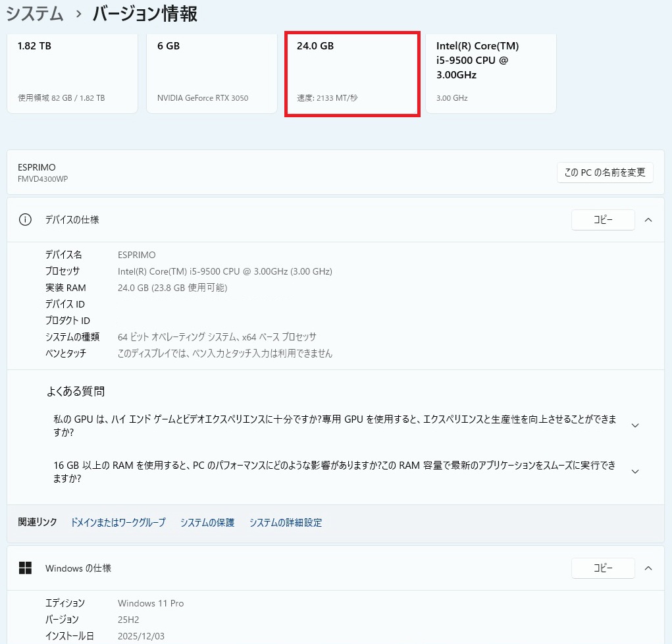Open the 1.82 TB storage card
The height and width of the screenshot is (644, 672).
[72, 72]
